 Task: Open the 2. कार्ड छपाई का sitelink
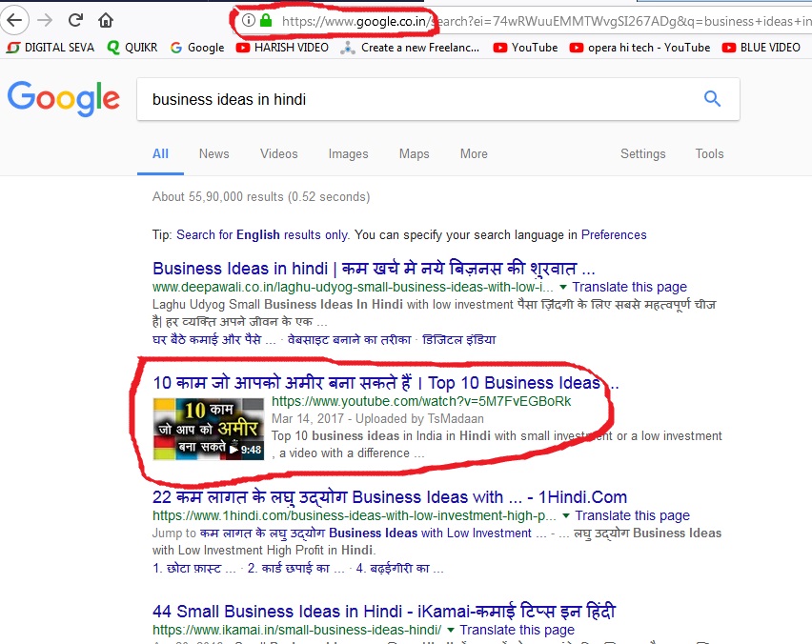tap(295, 569)
